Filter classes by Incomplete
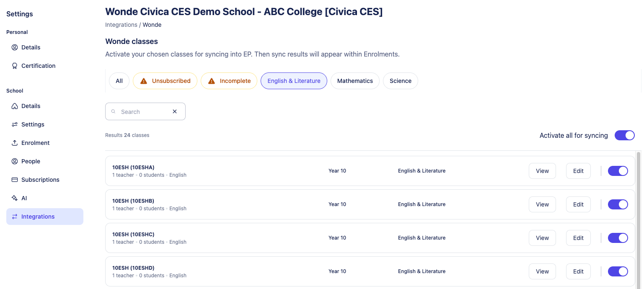 pos(229,81)
